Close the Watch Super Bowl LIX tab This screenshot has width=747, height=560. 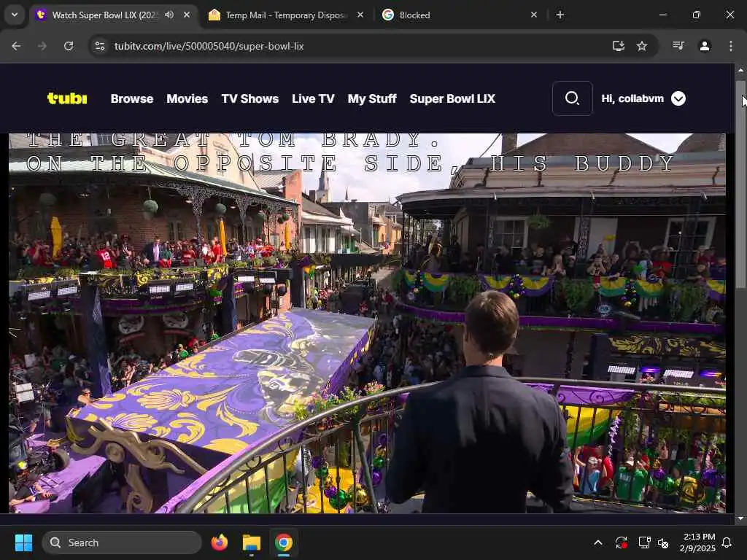pos(187,15)
